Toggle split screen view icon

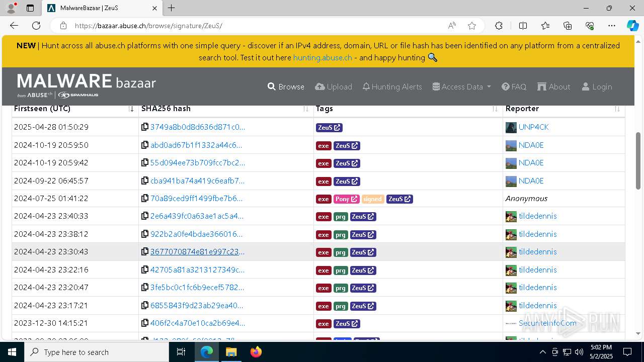pyautogui.click(x=523, y=26)
